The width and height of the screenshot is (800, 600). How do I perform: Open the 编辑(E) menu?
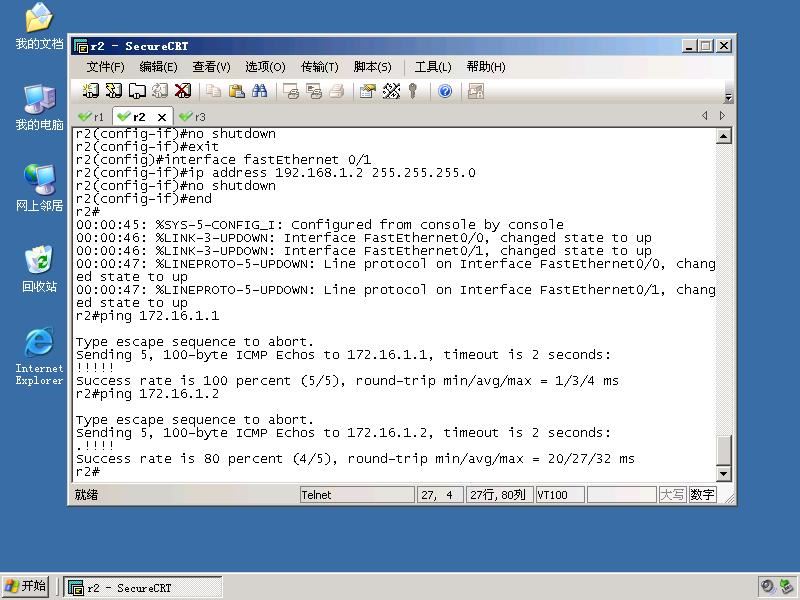[158, 67]
